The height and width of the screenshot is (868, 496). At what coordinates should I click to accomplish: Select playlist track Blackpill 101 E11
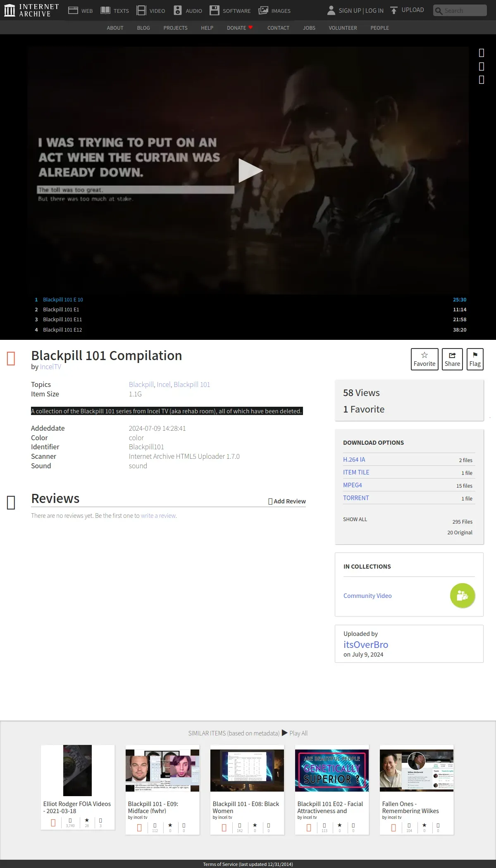pyautogui.click(x=250, y=319)
